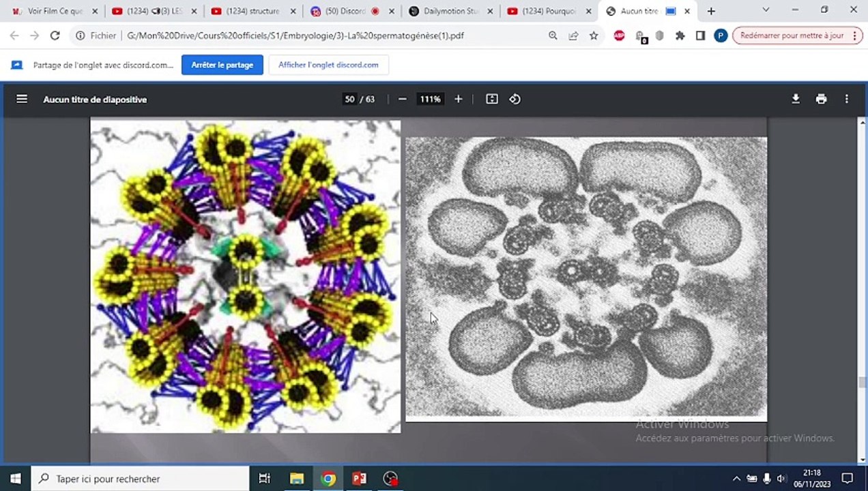Click the address bar URL
Image resolution: width=868 pixels, height=491 pixels.
[x=295, y=35]
